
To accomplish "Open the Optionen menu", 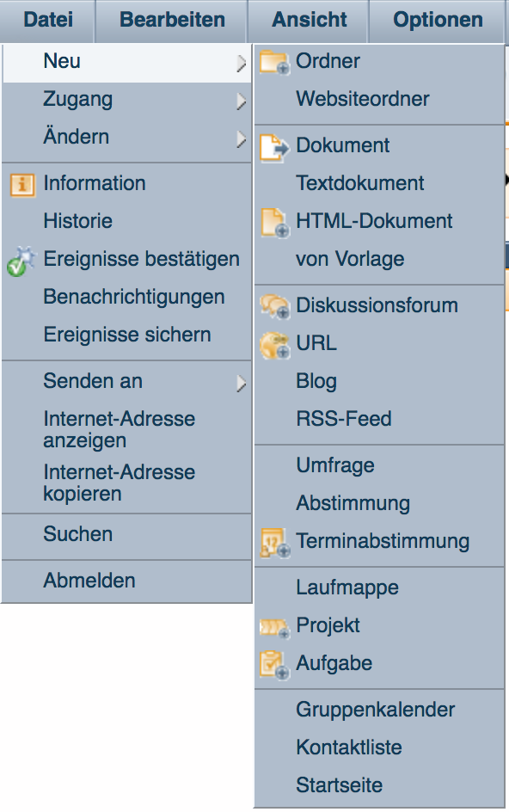I will [x=438, y=21].
